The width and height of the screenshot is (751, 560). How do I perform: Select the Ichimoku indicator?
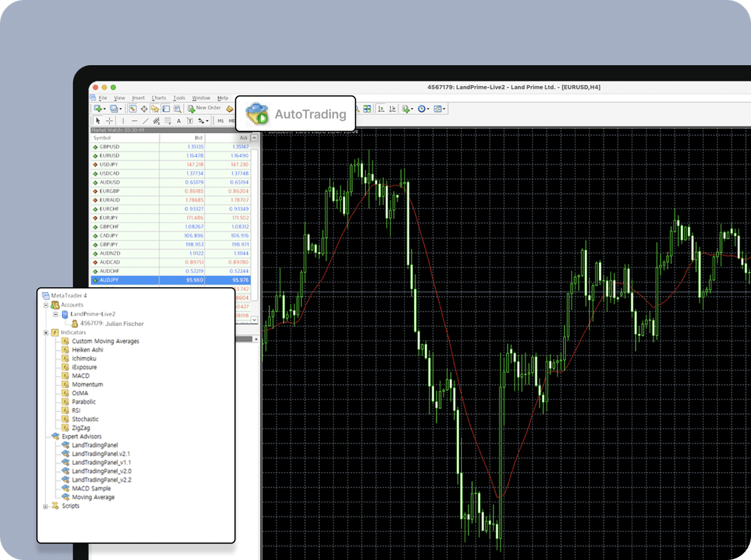click(x=84, y=358)
